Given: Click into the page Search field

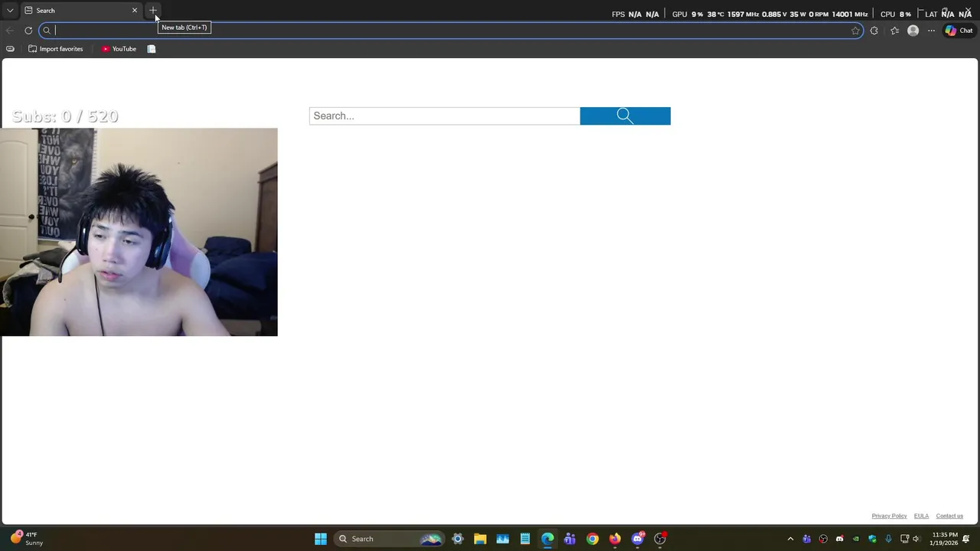Looking at the screenshot, I should pyautogui.click(x=445, y=116).
